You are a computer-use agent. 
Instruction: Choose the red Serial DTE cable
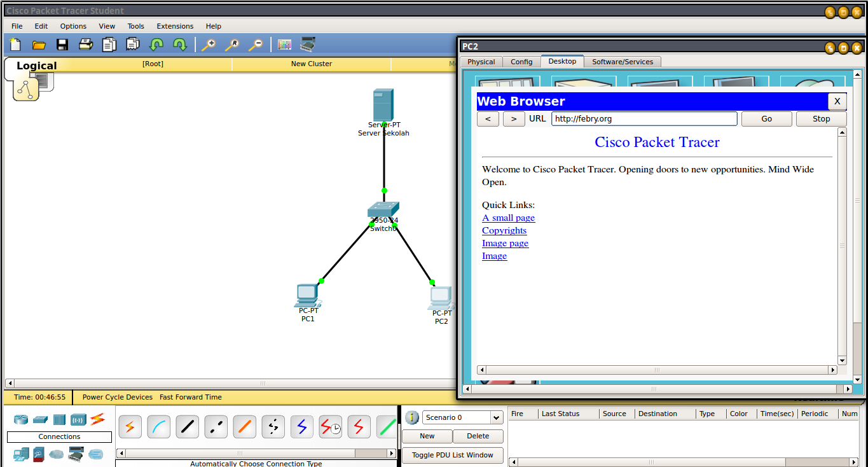359,427
